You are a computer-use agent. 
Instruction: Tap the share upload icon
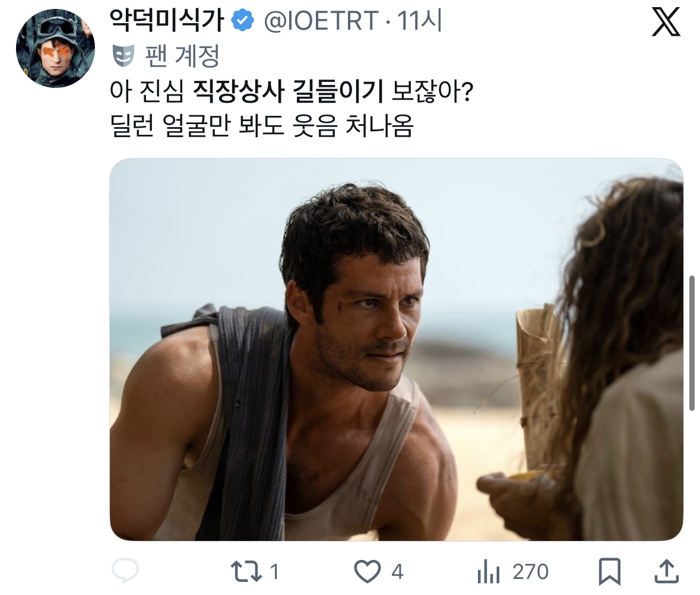(x=667, y=571)
